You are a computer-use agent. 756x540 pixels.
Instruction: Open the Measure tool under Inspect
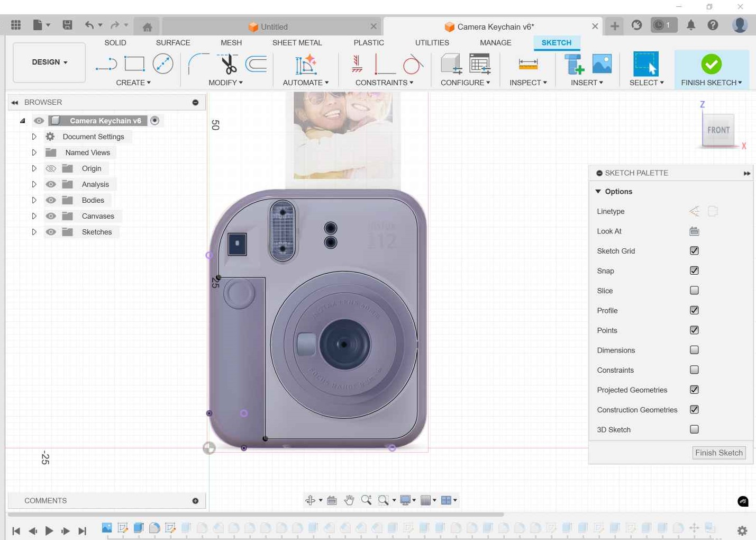[x=528, y=64]
